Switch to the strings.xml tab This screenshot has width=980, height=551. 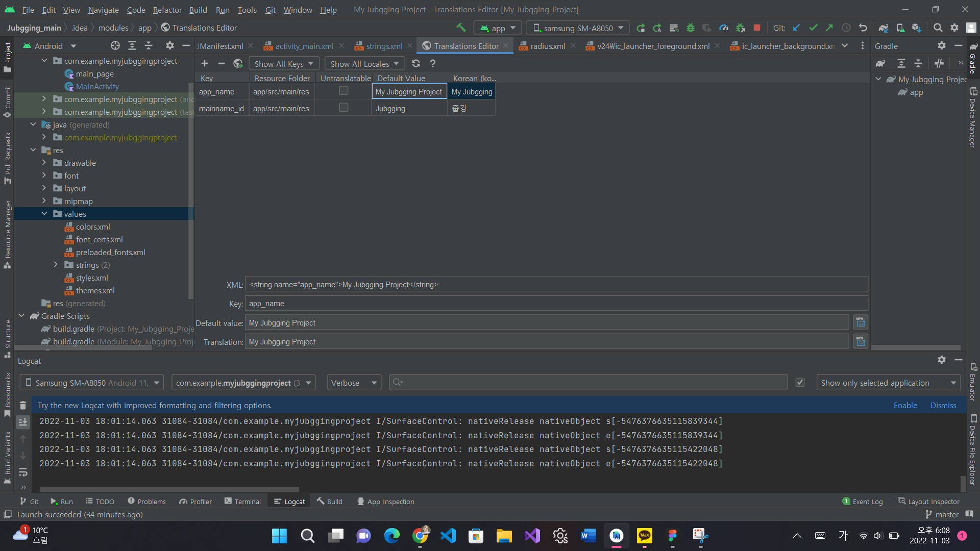tap(384, 46)
